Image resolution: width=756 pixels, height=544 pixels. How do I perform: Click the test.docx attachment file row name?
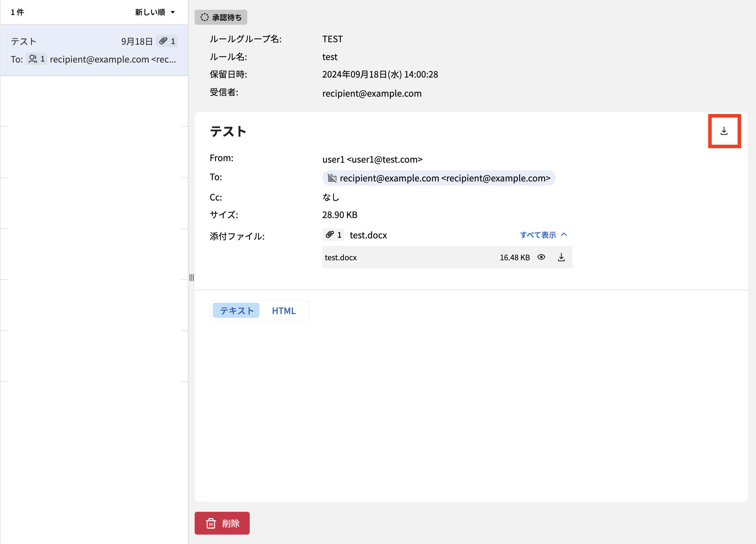click(x=340, y=257)
